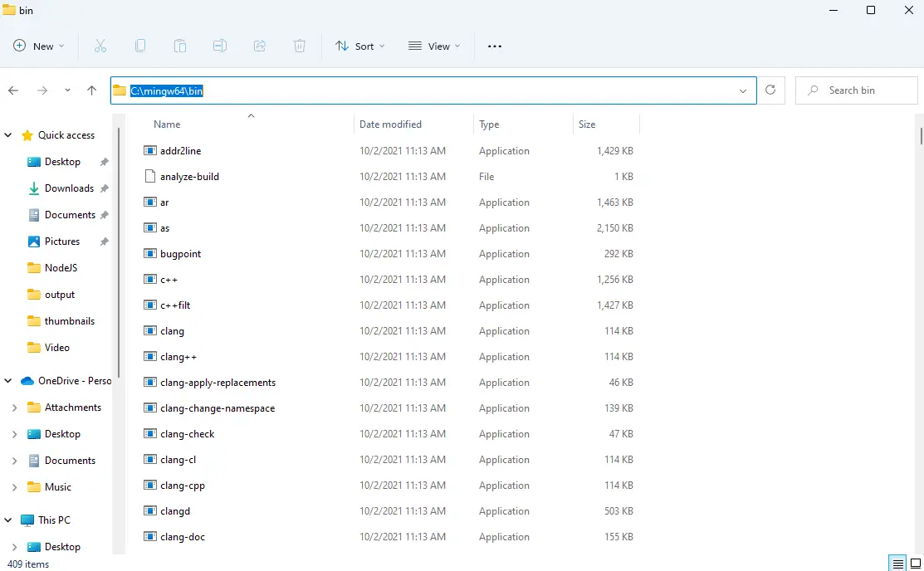
Task: Sort by the Date modified column header
Action: pyautogui.click(x=390, y=124)
